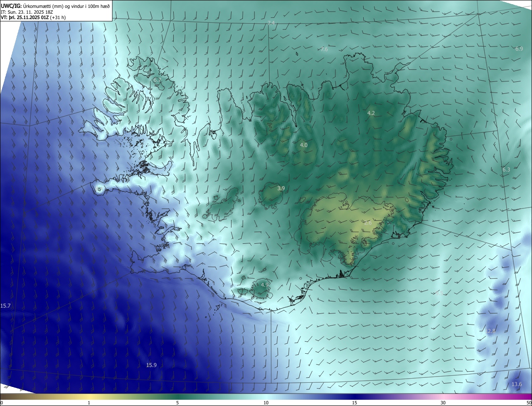
Task: Click the faint 9.5 value label
Action: click(439, 293)
